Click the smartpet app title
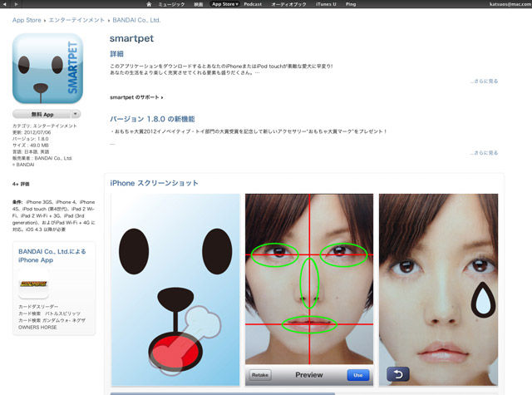 coord(131,38)
